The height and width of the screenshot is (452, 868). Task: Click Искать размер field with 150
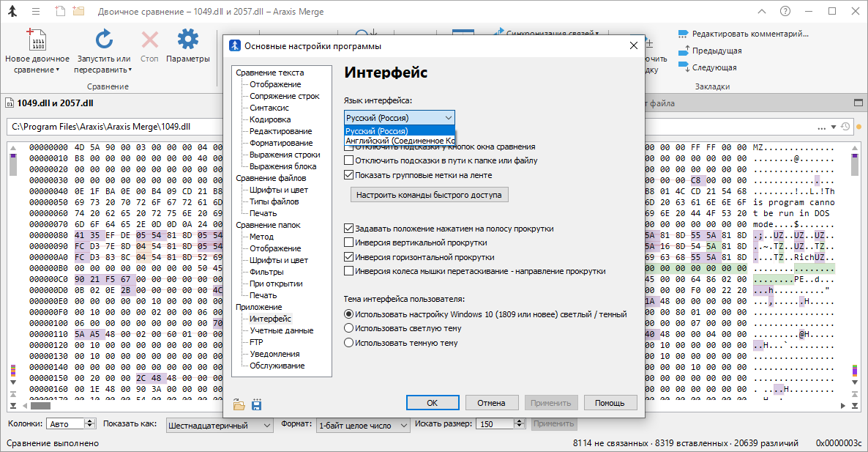(496, 423)
